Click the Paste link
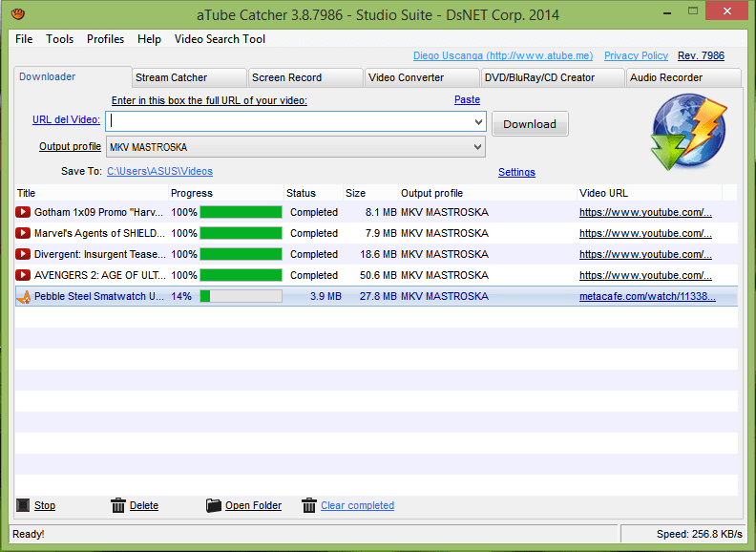Screen dimensions: 756x552 tap(467, 100)
